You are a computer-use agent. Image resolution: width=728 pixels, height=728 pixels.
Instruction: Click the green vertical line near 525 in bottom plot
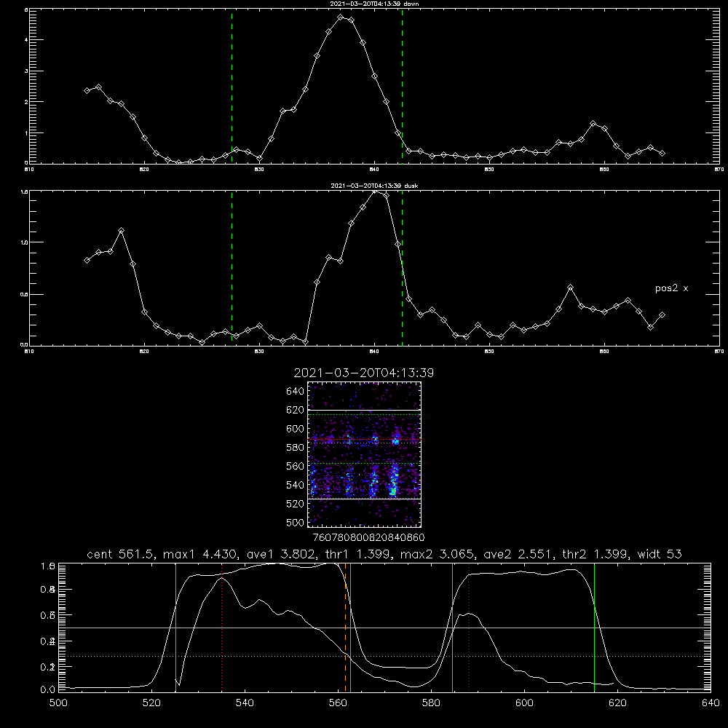tap(175, 628)
